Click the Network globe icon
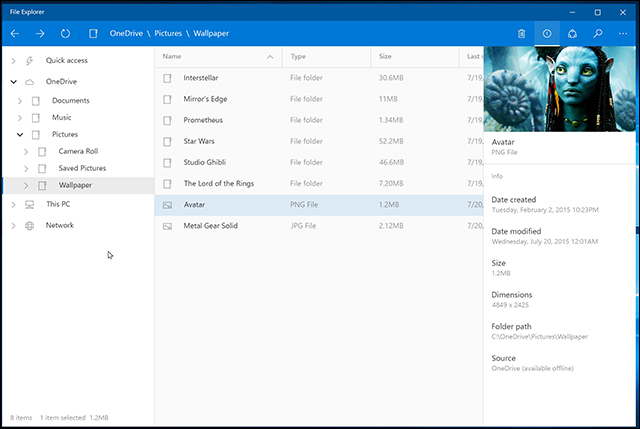Image resolution: width=640 pixels, height=429 pixels. point(29,226)
